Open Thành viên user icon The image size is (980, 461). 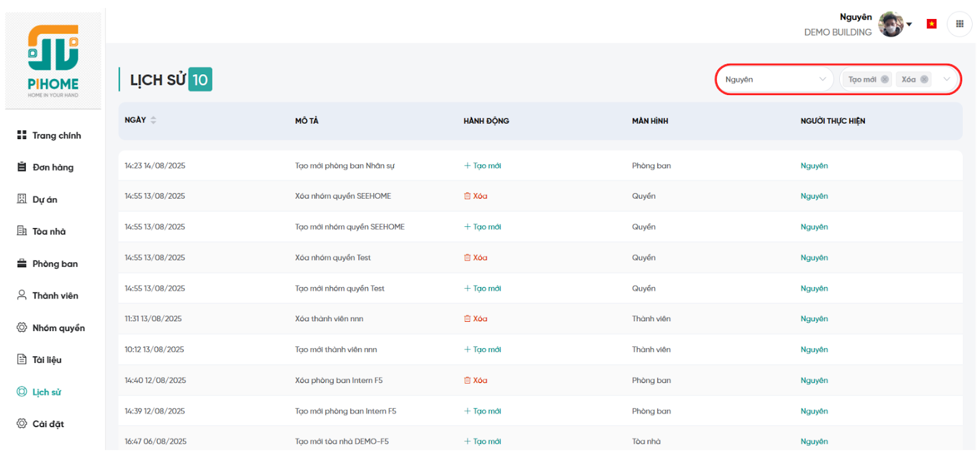22,295
